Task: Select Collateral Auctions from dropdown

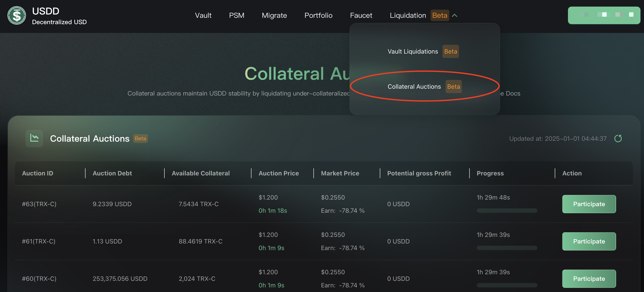Action: 414,87
